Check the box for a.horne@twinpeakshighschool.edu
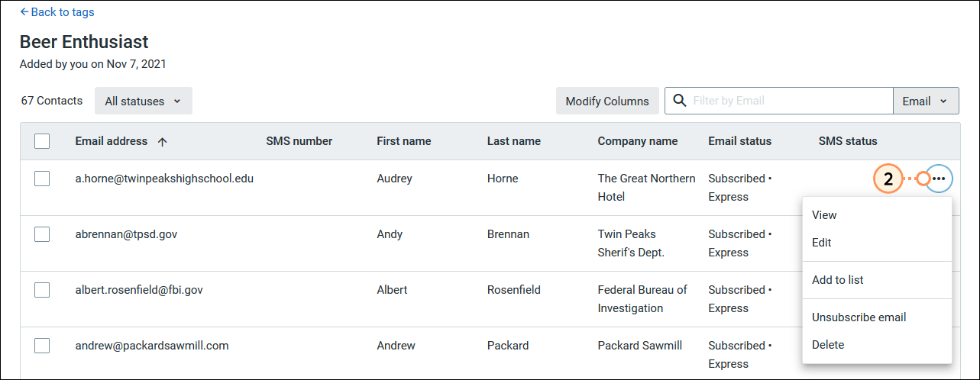Screen dimensions: 980x380 42,179
